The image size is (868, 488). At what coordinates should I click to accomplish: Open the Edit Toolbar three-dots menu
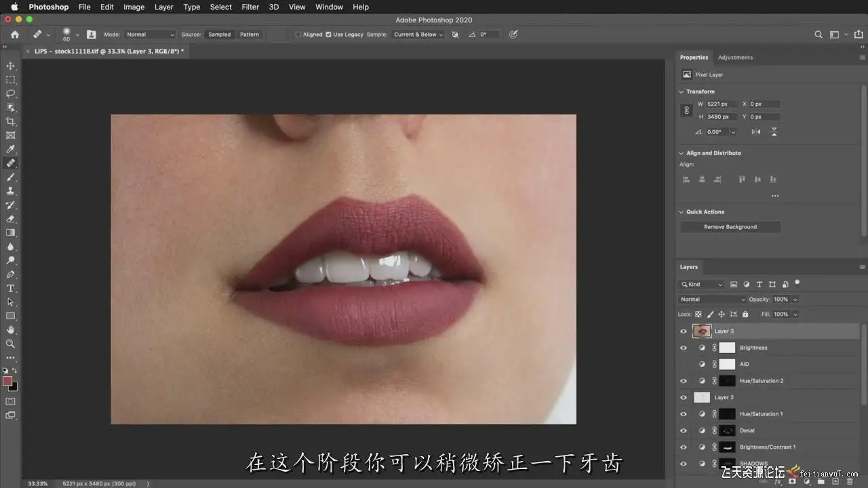tap(11, 358)
